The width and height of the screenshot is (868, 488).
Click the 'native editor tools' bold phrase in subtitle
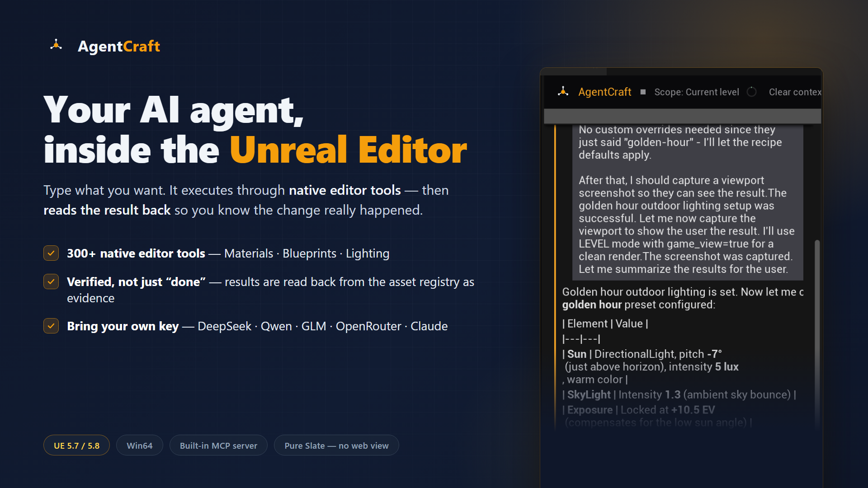(344, 190)
